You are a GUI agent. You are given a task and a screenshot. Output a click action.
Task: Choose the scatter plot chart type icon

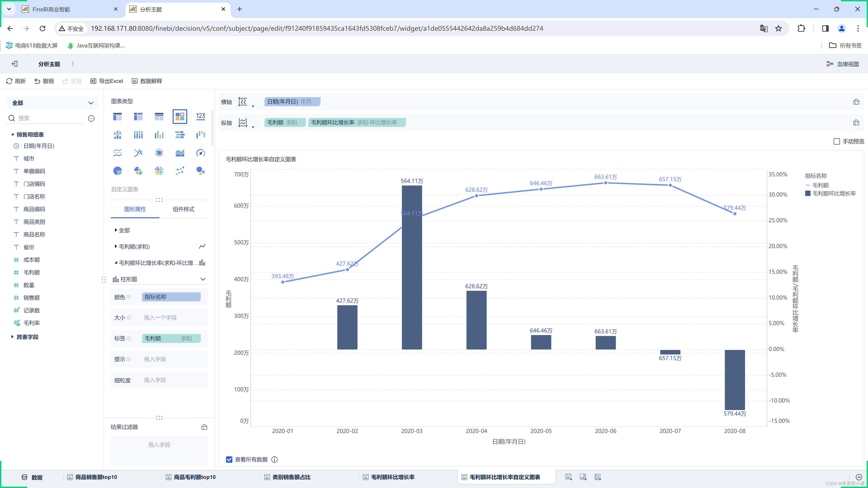coord(180,171)
